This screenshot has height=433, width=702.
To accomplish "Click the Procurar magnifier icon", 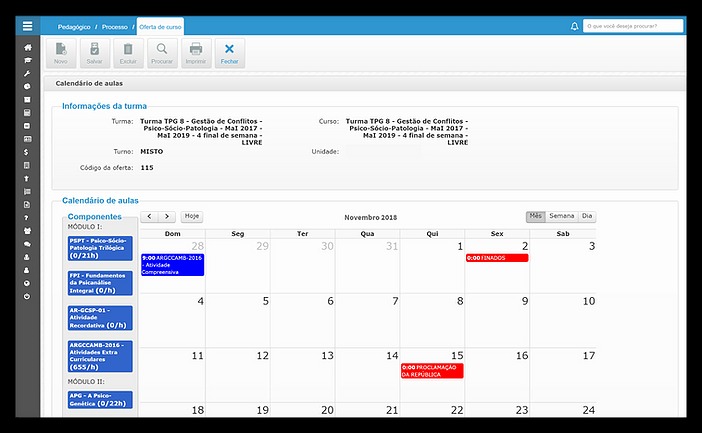I will (162, 52).
